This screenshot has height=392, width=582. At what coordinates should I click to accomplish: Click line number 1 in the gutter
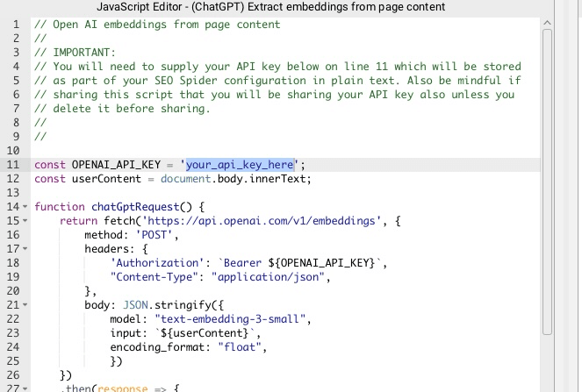coord(16,25)
